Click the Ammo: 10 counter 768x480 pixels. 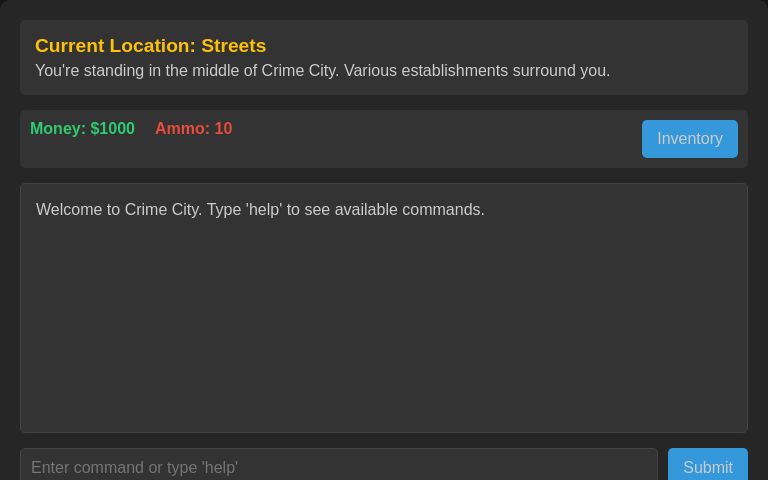193,129
